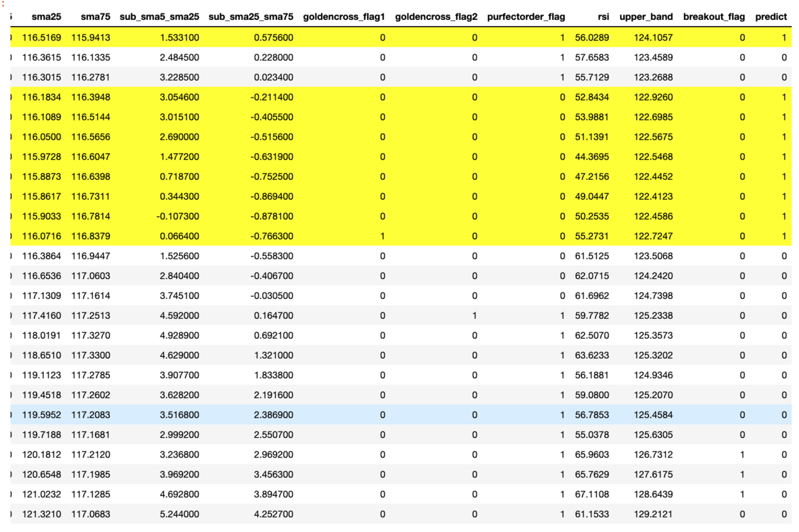Viewport: 799px width, 532px height.
Task: Click the sma75 column header
Action: [x=95, y=17]
